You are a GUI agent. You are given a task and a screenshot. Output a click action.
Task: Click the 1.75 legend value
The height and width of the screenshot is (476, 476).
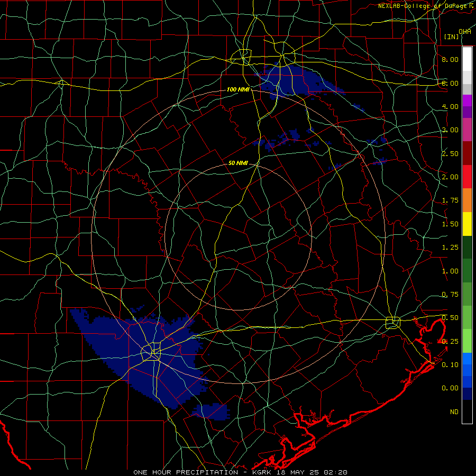coord(450,200)
